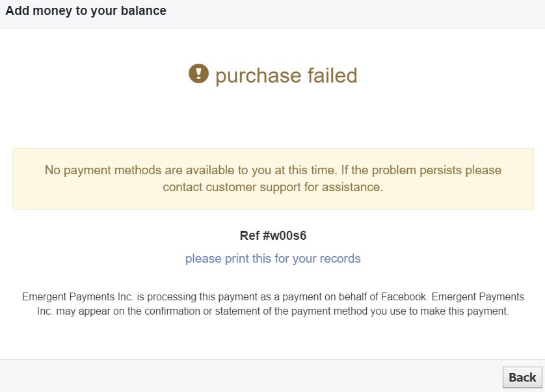Screen dimensions: 545x392
Task: Click 'No payment methods are available' message line
Action: tap(272, 170)
